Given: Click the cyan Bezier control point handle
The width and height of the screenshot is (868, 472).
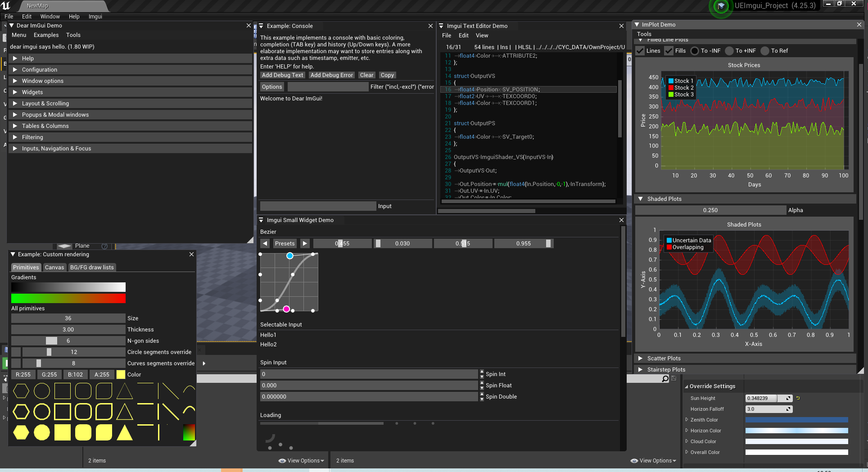Looking at the screenshot, I should coord(290,256).
